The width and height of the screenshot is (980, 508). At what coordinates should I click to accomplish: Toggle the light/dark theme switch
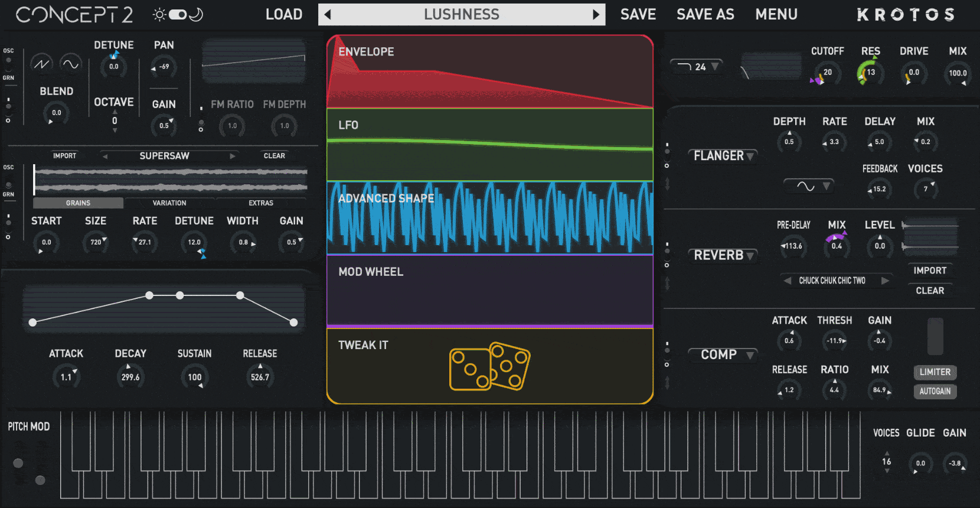(x=178, y=15)
